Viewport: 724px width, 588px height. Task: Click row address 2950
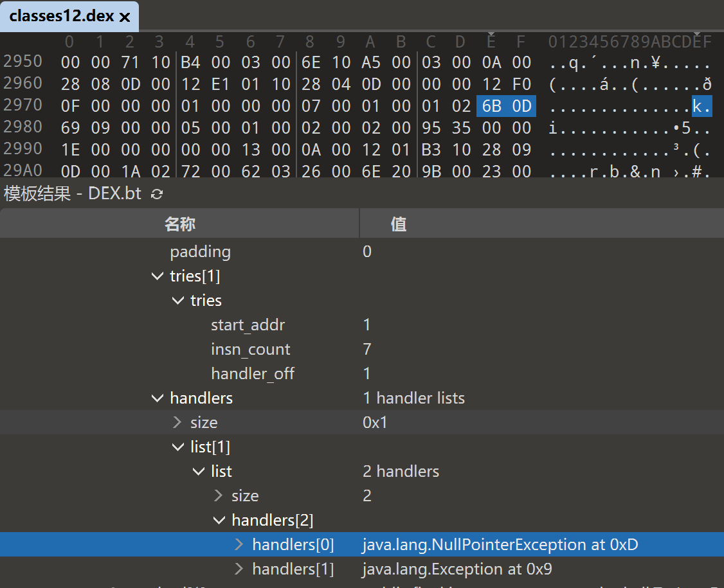coord(23,62)
